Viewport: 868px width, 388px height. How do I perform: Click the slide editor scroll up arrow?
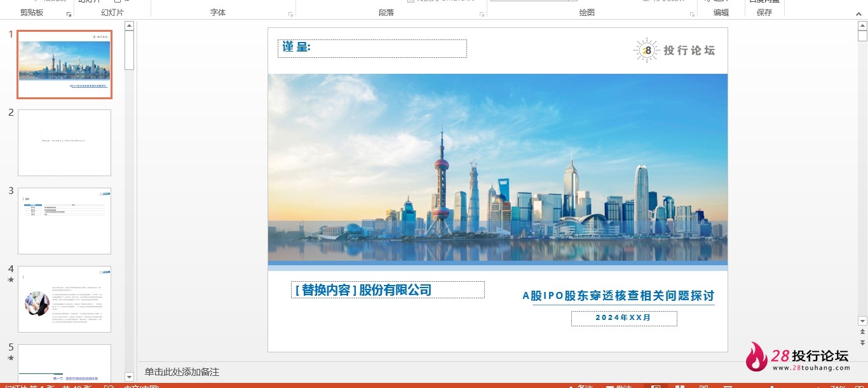(862, 26)
